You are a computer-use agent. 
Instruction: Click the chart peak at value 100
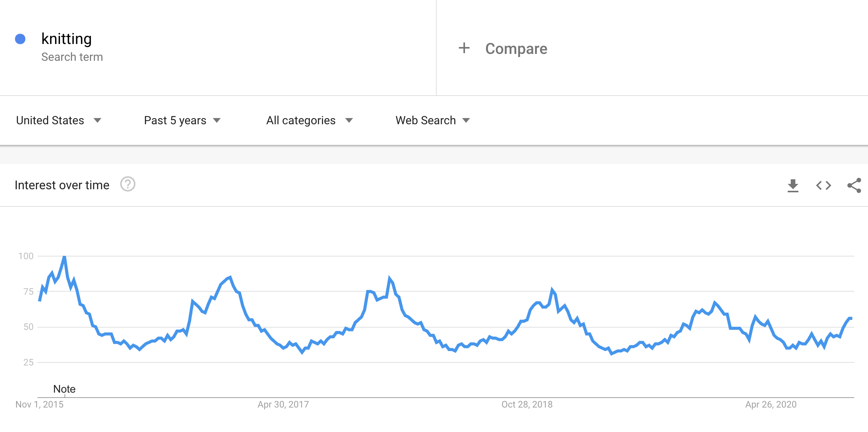(64, 257)
